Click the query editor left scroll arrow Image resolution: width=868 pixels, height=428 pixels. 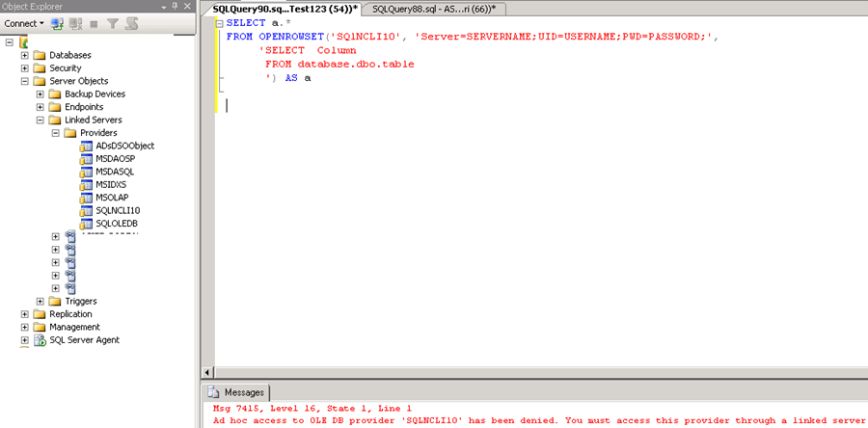coord(208,373)
